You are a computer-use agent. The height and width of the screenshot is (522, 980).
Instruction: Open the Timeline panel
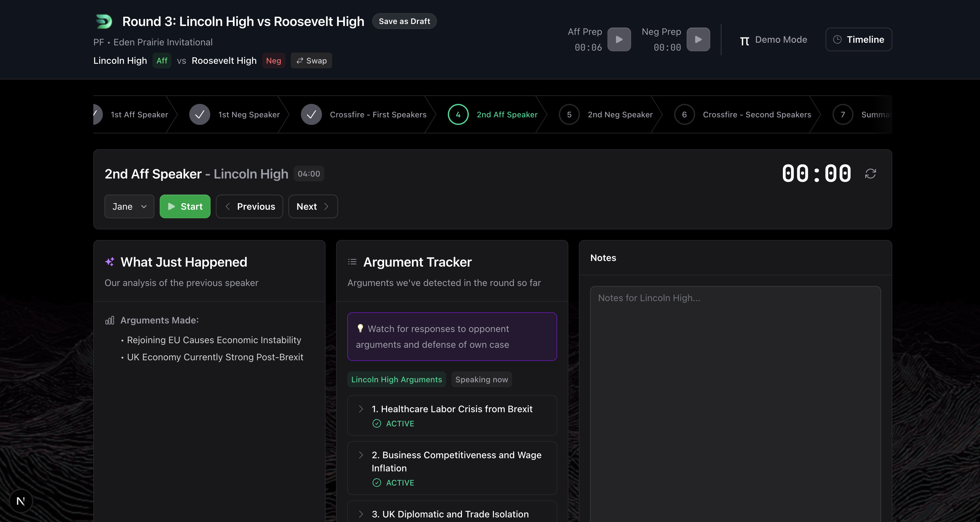click(x=858, y=39)
